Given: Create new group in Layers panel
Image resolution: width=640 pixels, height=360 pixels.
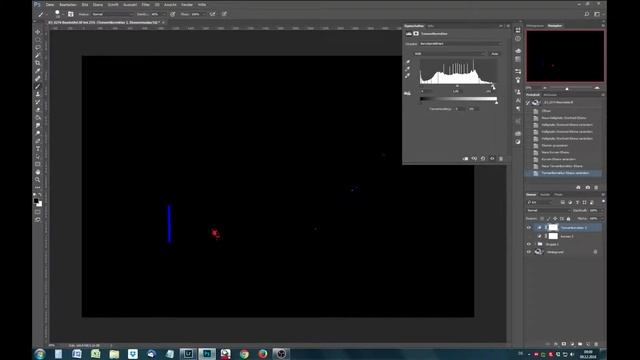Looking at the screenshot, I should tap(580, 344).
